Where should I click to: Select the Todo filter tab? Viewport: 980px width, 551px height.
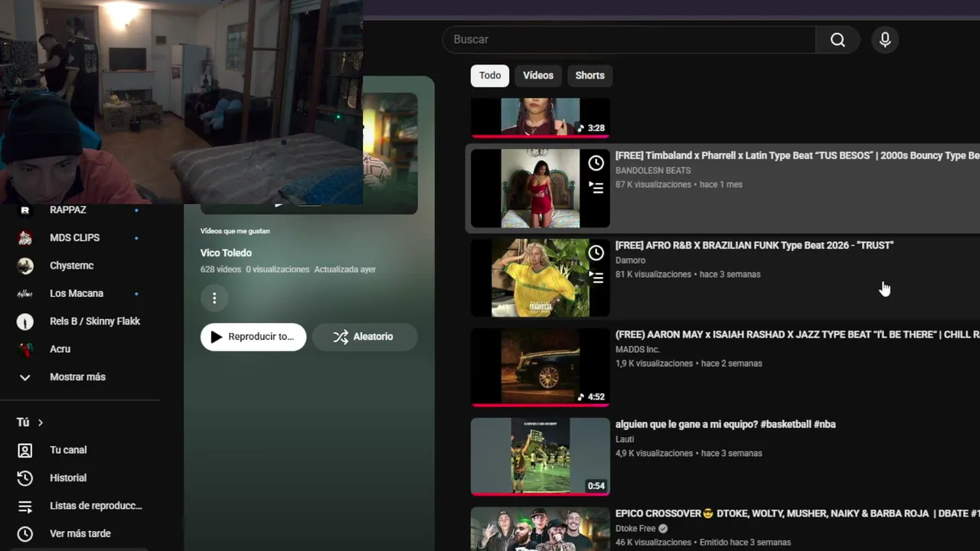pos(490,75)
